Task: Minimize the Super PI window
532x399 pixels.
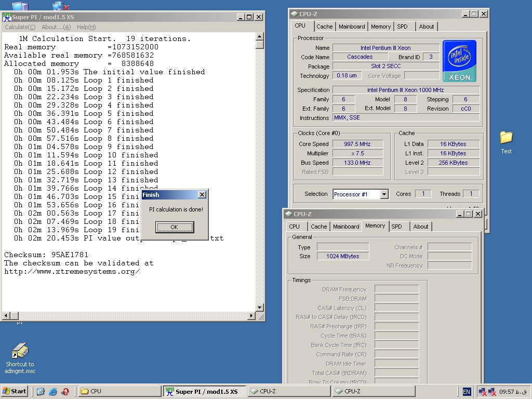Action: (x=241, y=17)
